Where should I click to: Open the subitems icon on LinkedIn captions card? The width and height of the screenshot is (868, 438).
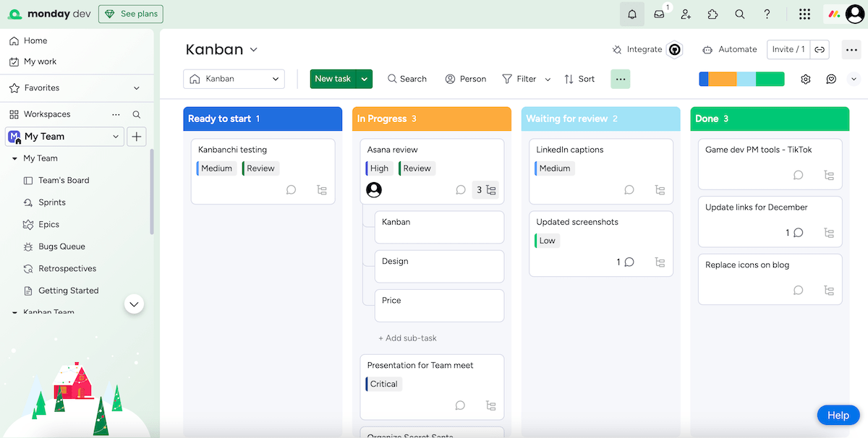pyautogui.click(x=660, y=189)
